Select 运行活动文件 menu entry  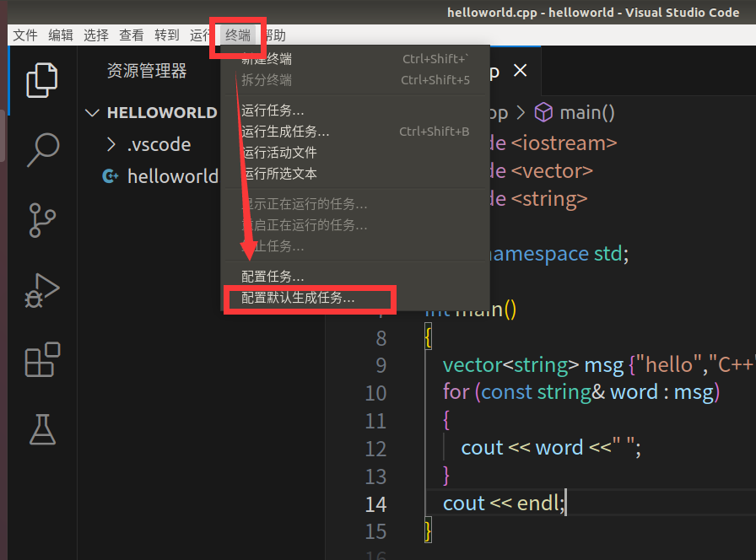[355, 153]
